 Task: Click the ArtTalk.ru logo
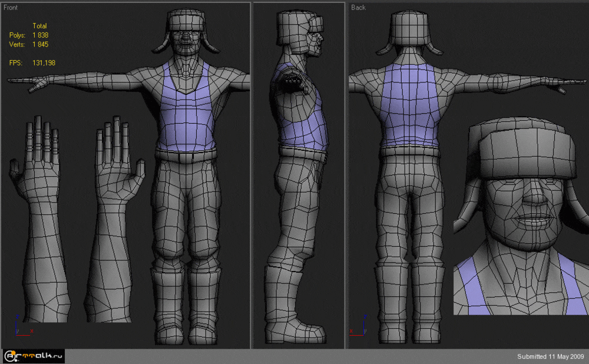[34, 356]
